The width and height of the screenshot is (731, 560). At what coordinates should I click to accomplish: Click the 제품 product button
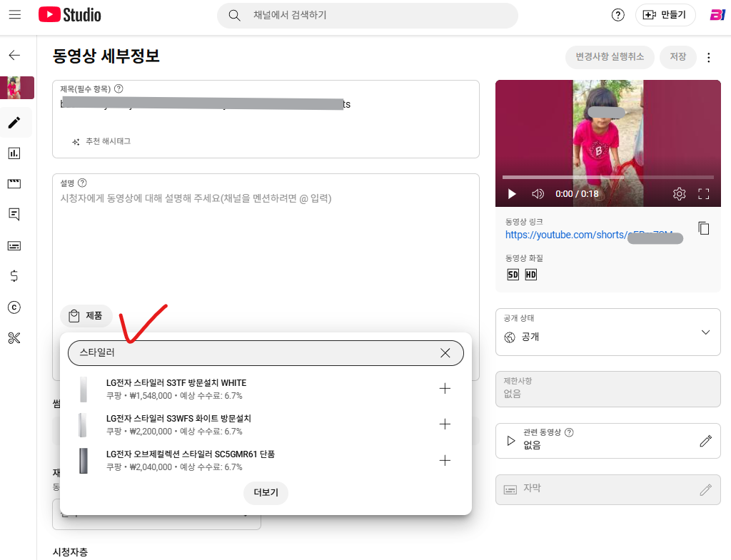(86, 316)
